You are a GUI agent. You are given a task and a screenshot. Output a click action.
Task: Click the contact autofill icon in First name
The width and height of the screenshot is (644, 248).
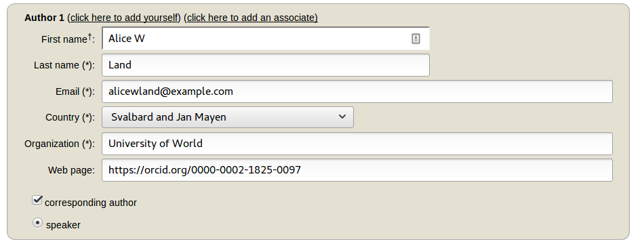pos(416,39)
